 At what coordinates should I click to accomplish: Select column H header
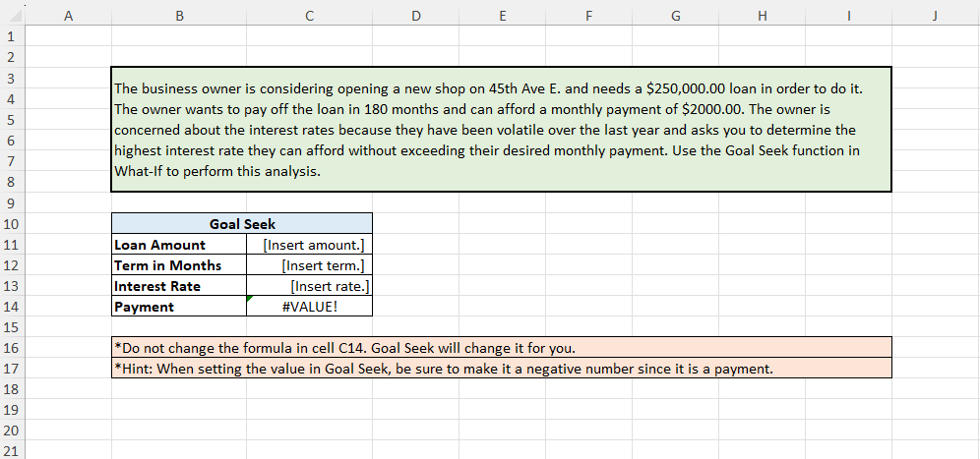pos(762,17)
